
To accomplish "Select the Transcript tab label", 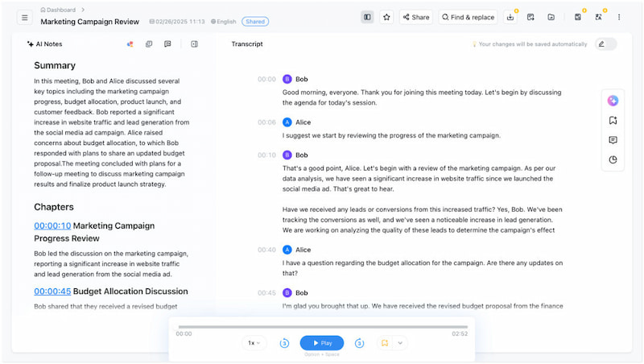I will click(247, 44).
